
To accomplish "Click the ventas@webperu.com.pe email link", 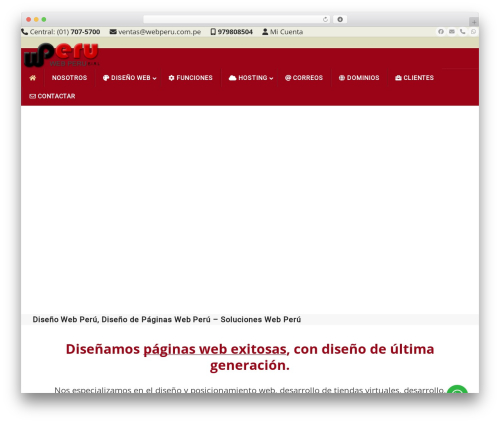I will click(159, 32).
